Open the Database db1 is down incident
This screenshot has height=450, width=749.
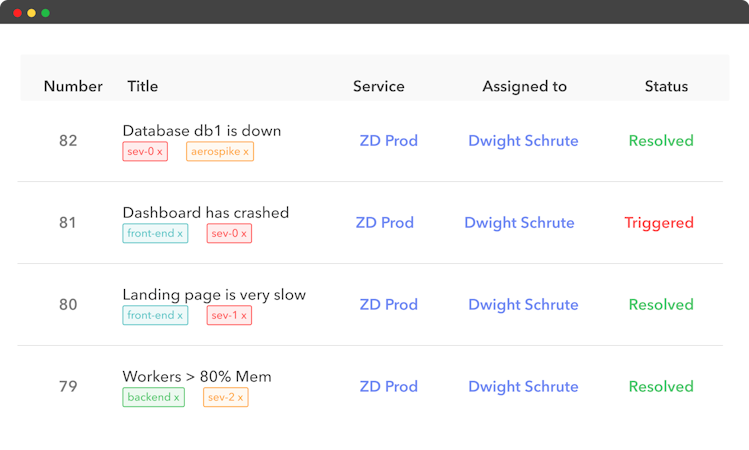[x=202, y=131]
